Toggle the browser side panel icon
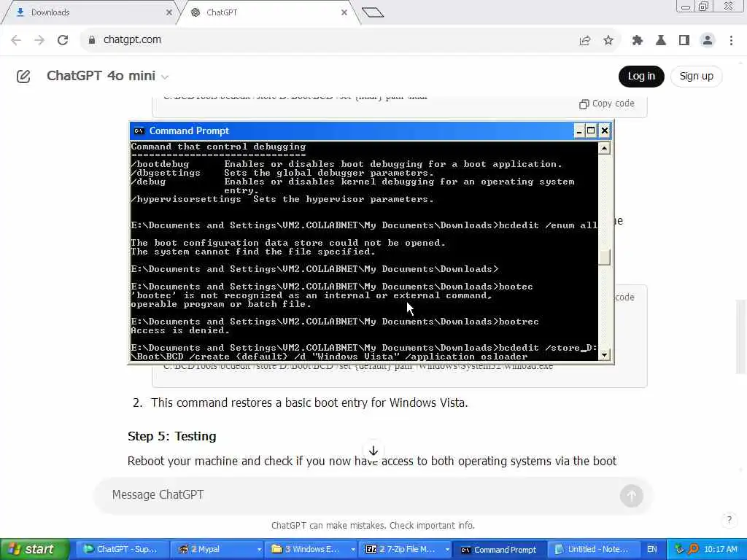The image size is (747, 560). 684,41
